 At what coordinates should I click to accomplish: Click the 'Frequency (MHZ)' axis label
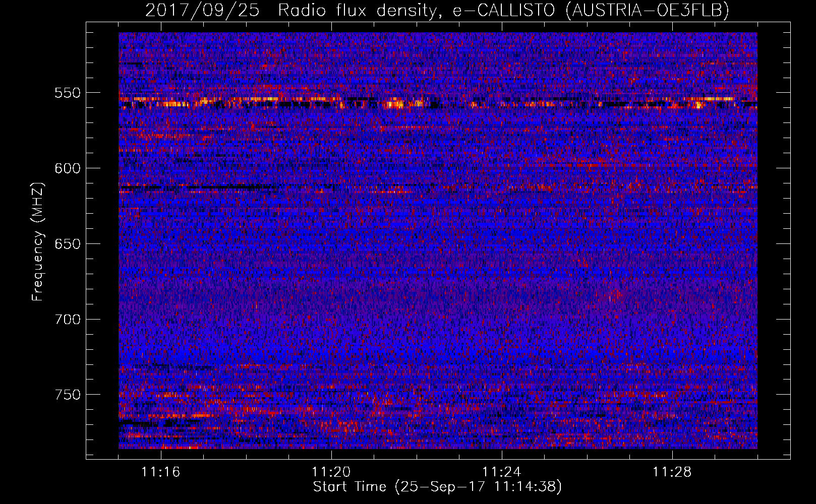tap(38, 242)
